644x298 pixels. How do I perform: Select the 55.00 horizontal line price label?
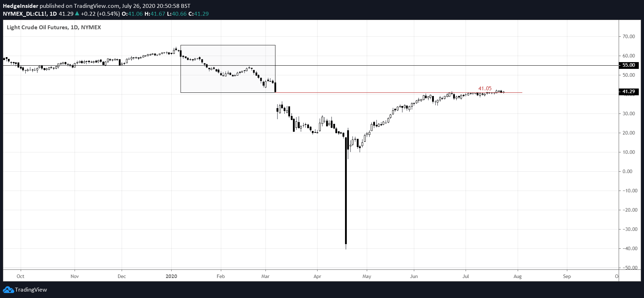pyautogui.click(x=629, y=65)
